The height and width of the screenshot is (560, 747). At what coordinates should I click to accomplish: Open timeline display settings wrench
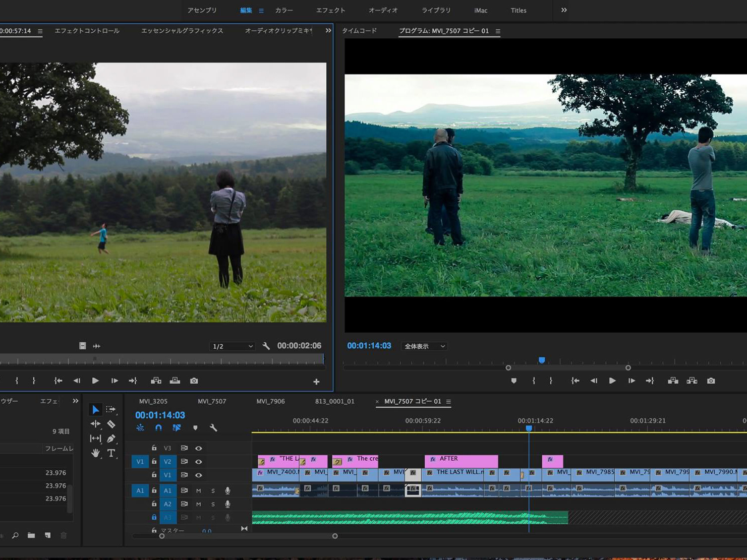click(213, 427)
